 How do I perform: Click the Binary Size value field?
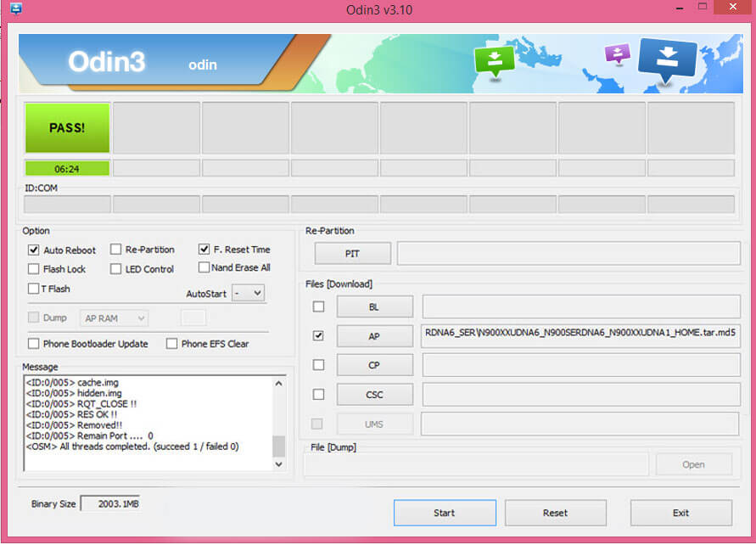click(110, 503)
